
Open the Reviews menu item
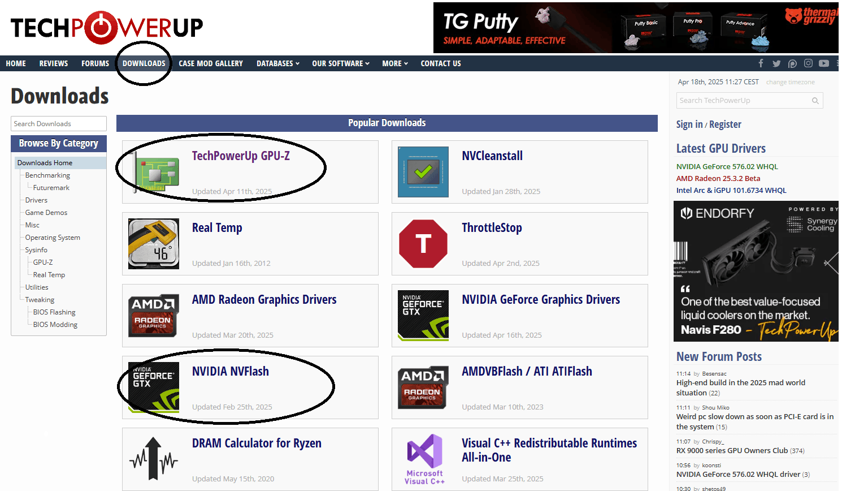(54, 63)
